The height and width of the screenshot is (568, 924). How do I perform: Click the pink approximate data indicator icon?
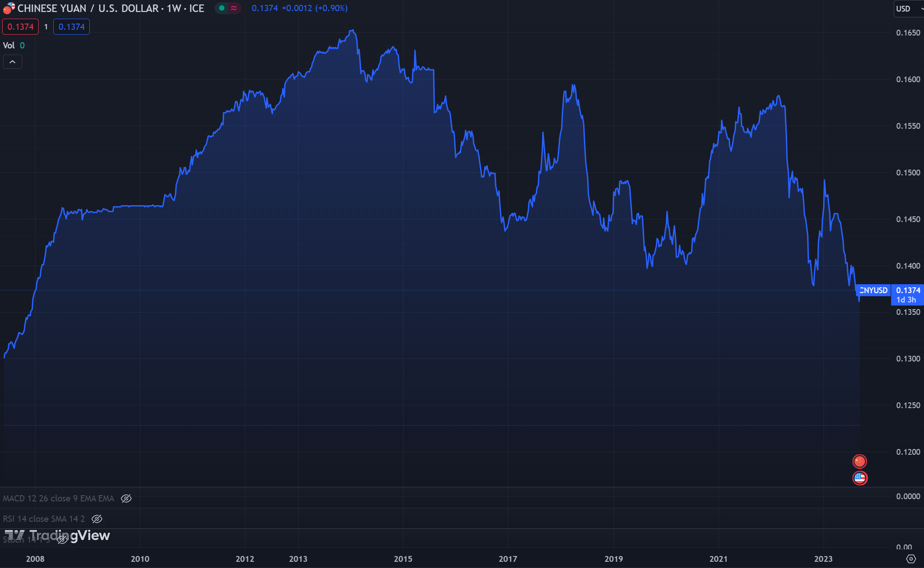tap(234, 8)
